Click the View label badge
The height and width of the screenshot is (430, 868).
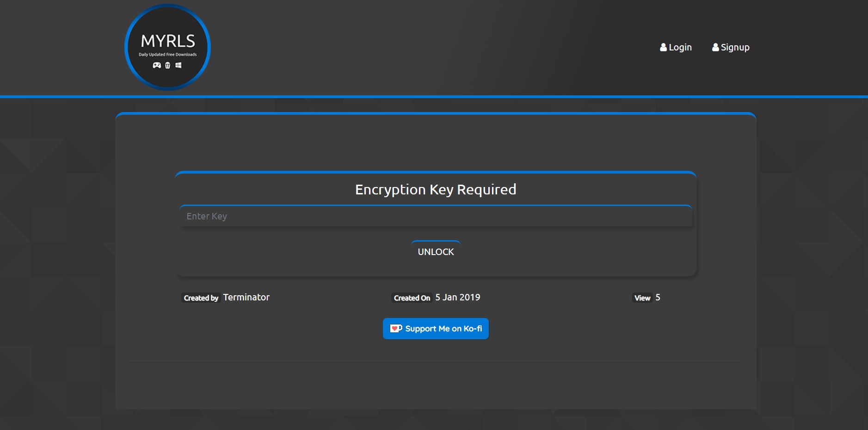(642, 298)
